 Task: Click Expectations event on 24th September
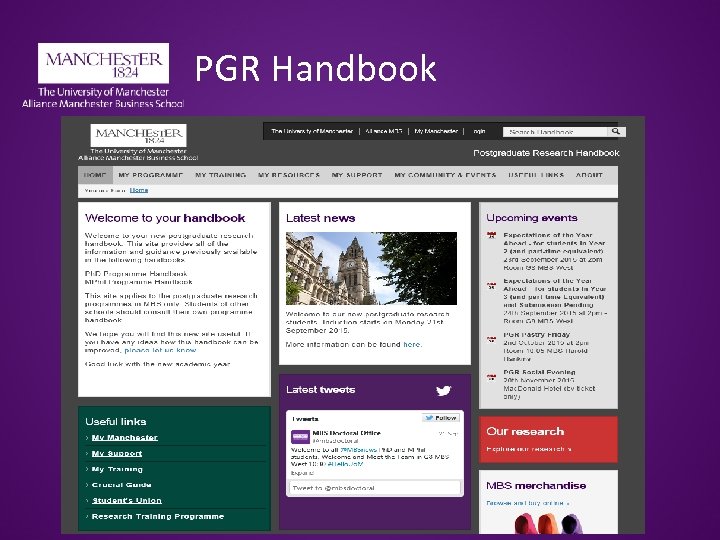click(x=555, y=301)
